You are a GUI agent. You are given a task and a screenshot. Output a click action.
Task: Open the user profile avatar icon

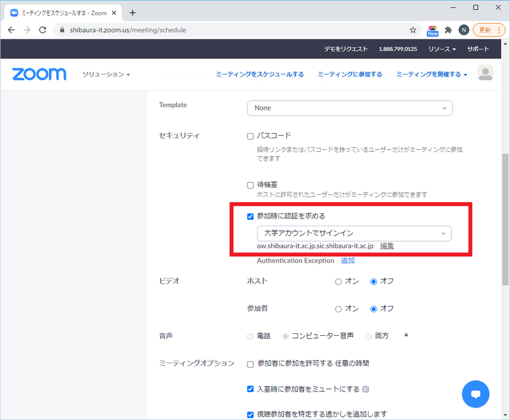click(485, 73)
